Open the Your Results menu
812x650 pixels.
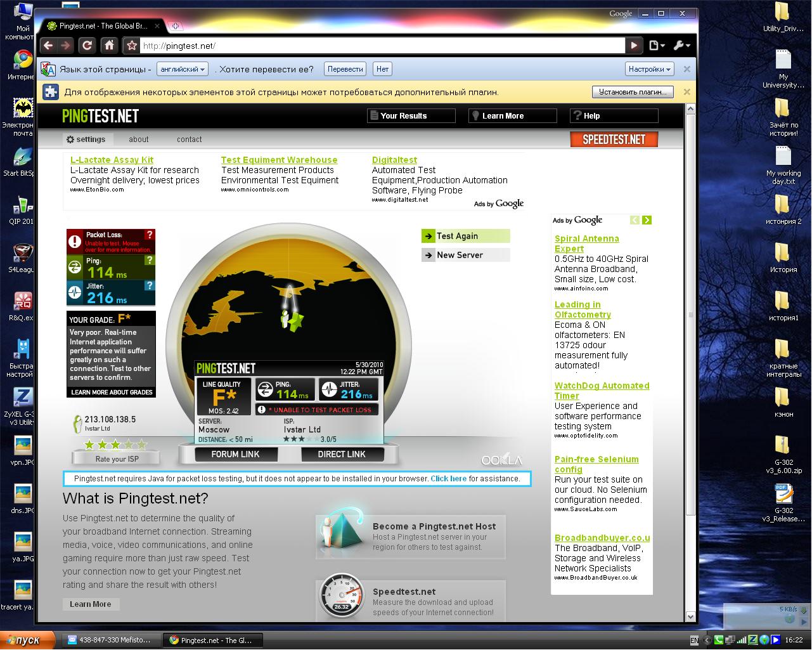tap(411, 116)
